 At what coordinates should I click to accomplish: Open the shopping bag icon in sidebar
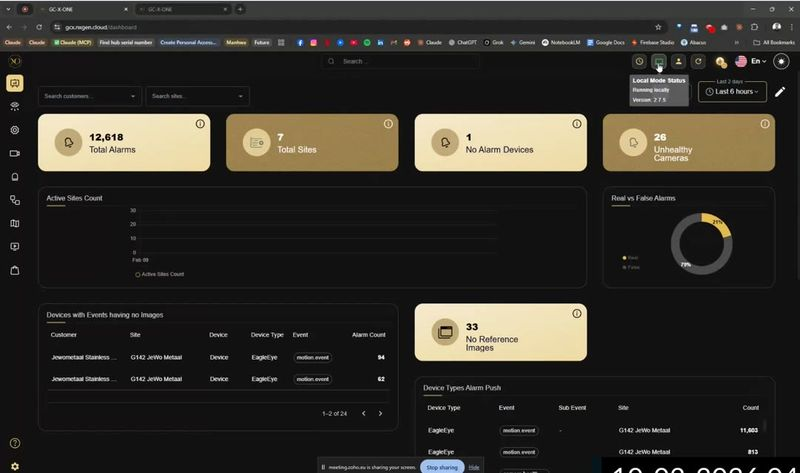pos(15,270)
